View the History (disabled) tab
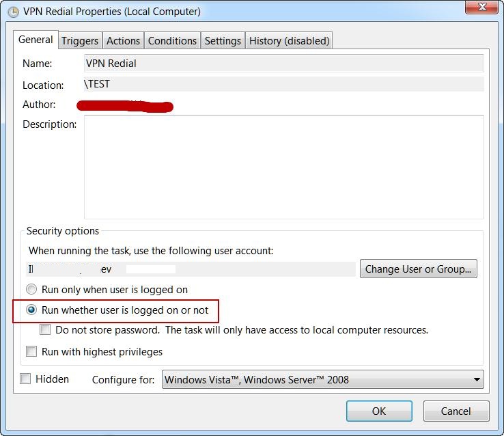This screenshot has height=436, width=504. (x=289, y=41)
